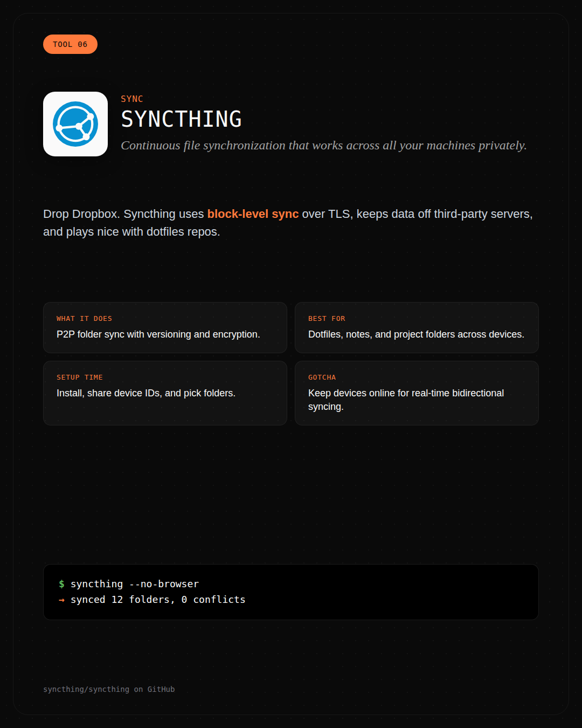582x728 pixels.
Task: Click the green dollar prompt symbol
Action: [61, 584]
